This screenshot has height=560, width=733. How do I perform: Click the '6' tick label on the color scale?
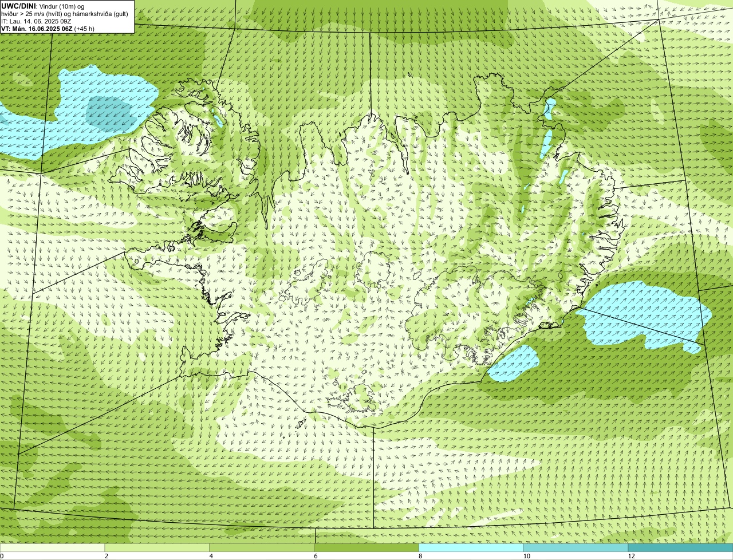[316, 556]
